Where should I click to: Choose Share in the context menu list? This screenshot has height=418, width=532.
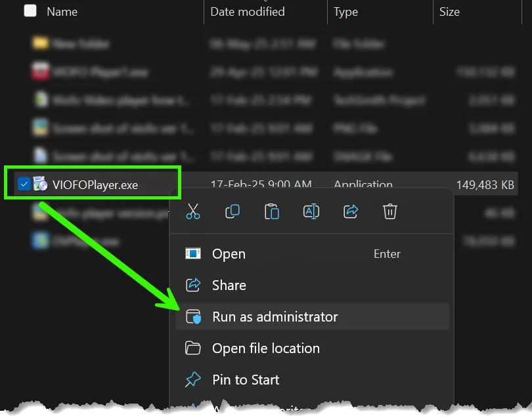point(312,285)
